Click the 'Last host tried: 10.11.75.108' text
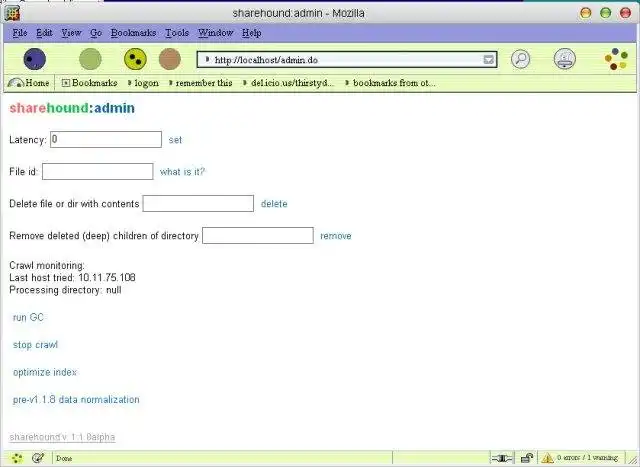640x467 pixels. coord(72,278)
